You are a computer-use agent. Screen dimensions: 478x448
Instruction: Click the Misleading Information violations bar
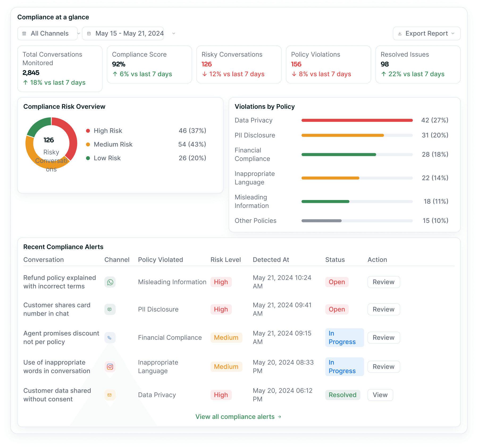click(x=357, y=202)
